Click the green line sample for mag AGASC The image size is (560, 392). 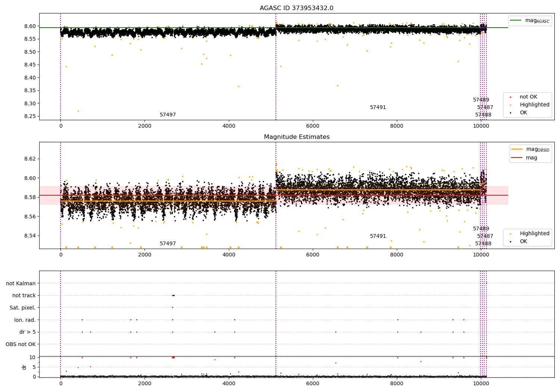516,21
